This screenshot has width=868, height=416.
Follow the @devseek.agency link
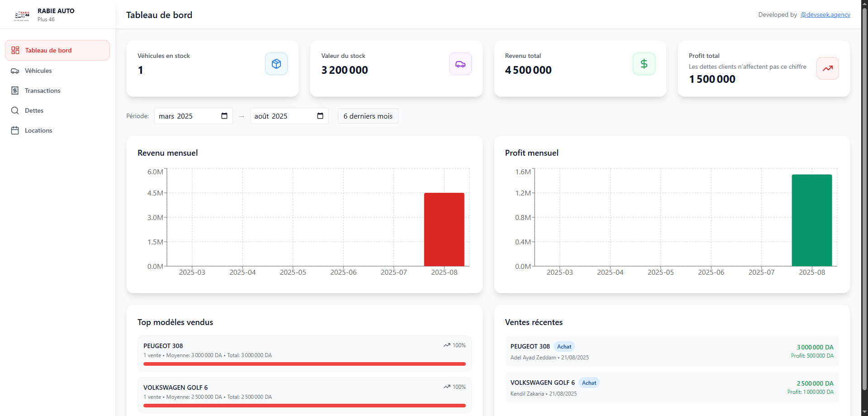(x=825, y=14)
